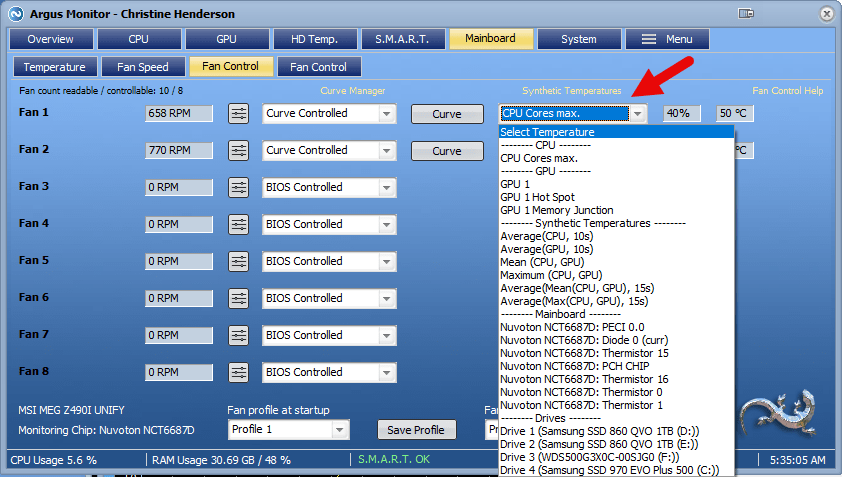The width and height of the screenshot is (842, 477).
Task: Choose Drive 1 Samsung SSD (D:)
Action: point(616,431)
